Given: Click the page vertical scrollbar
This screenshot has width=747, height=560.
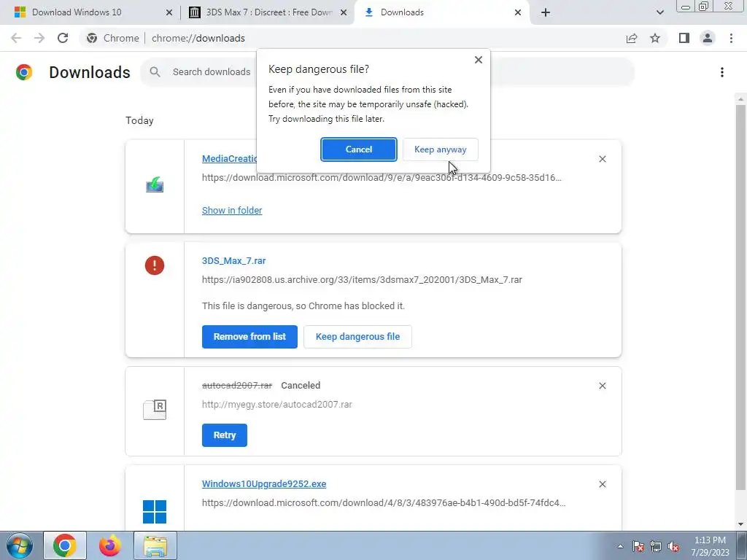Looking at the screenshot, I should (x=740, y=297).
